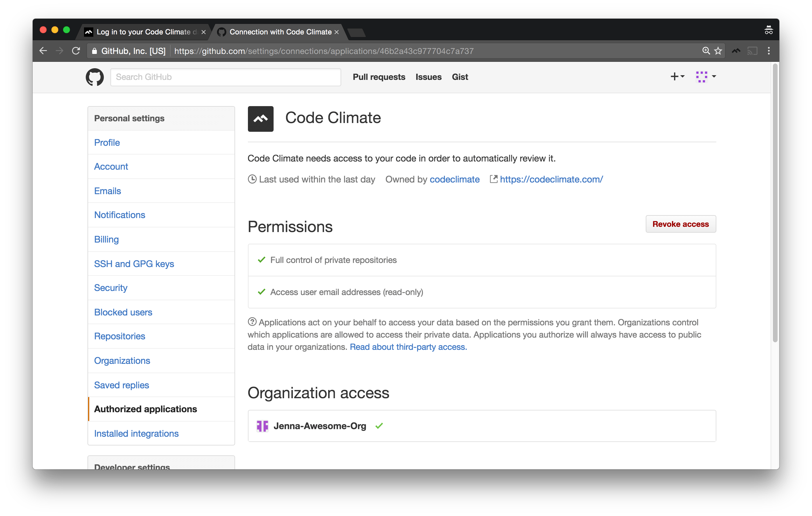The image size is (812, 516).
Task: Select Pull requests in the top navigation
Action: pyautogui.click(x=379, y=77)
